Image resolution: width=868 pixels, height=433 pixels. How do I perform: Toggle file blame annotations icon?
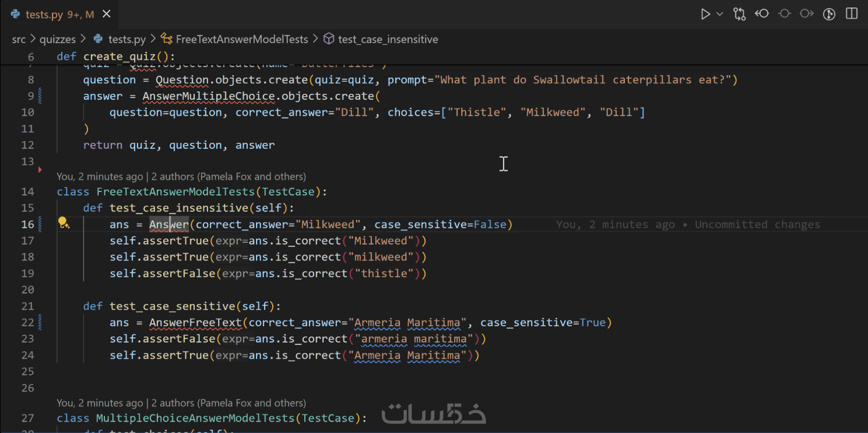(x=784, y=14)
